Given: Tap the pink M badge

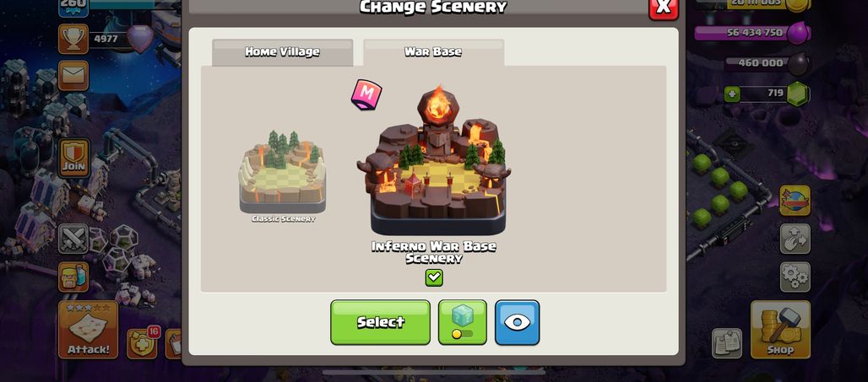Looking at the screenshot, I should 366,94.
